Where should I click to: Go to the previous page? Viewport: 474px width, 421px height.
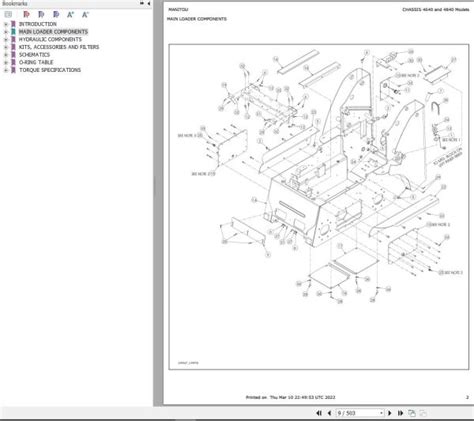(329, 413)
